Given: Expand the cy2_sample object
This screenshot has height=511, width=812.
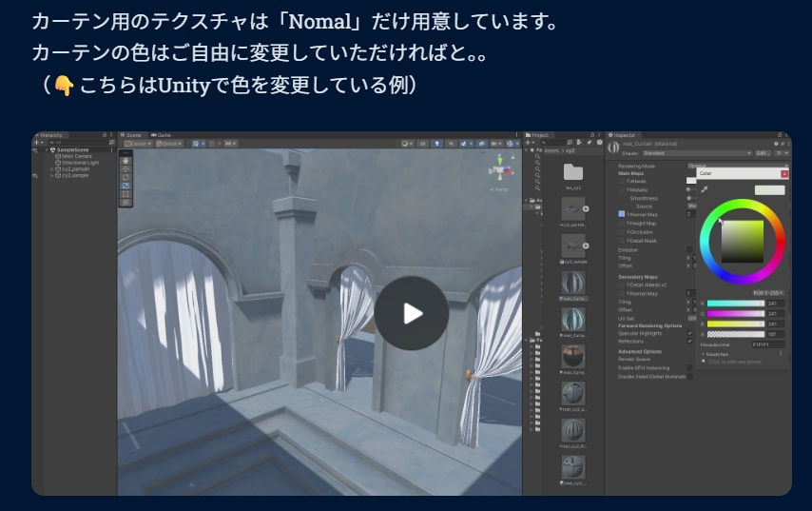Looking at the screenshot, I should (51, 175).
